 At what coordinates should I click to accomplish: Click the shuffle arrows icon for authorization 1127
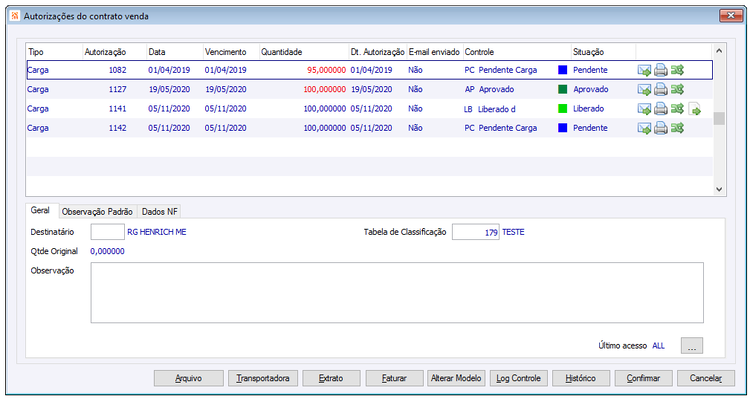[677, 89]
